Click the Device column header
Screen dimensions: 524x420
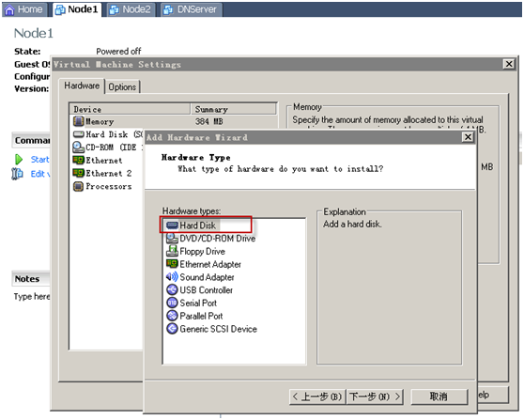pyautogui.click(x=130, y=109)
